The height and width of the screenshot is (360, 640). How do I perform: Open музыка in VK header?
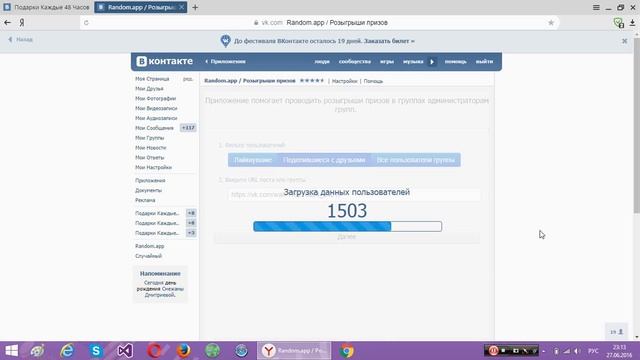413,62
